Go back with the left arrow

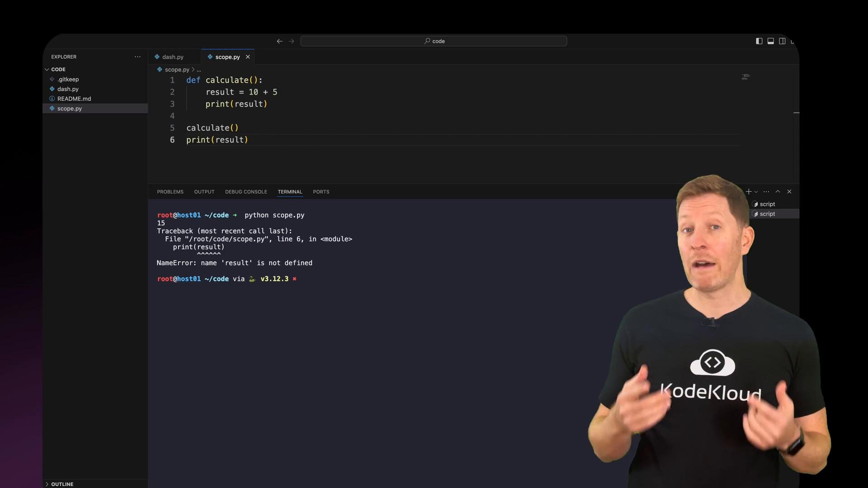279,41
